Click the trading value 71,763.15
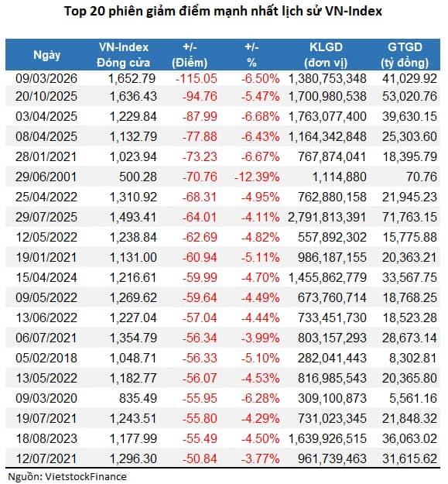 [409, 217]
